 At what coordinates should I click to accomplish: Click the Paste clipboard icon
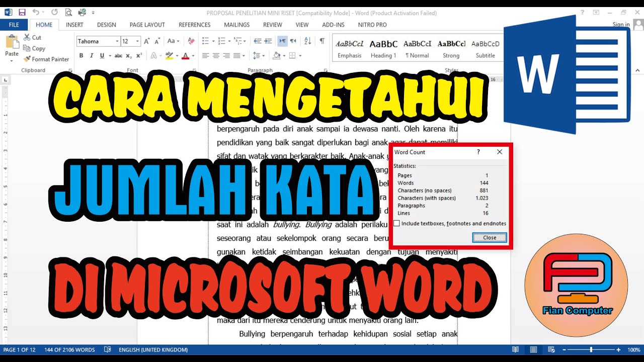tap(12, 42)
